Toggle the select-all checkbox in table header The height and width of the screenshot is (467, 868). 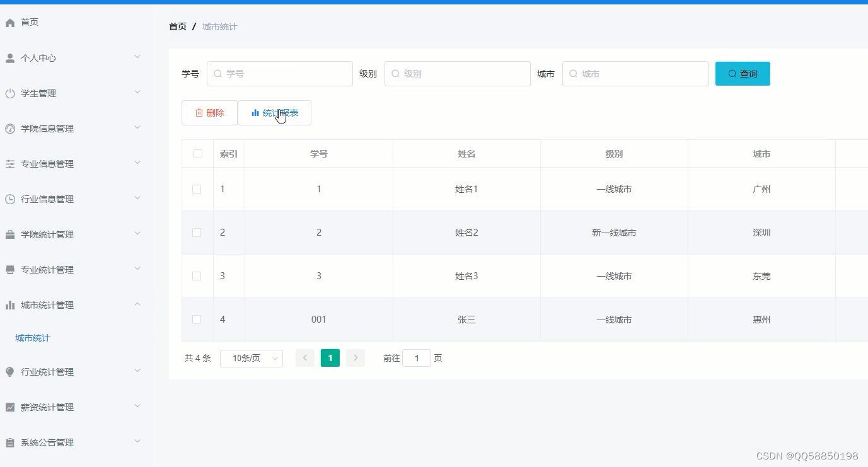coord(197,153)
